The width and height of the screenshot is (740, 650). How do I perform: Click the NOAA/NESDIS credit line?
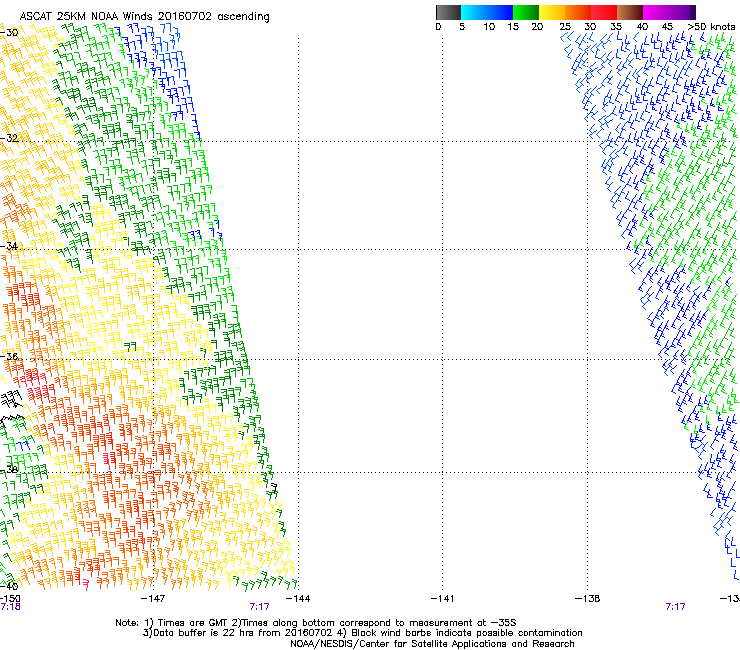click(432, 644)
